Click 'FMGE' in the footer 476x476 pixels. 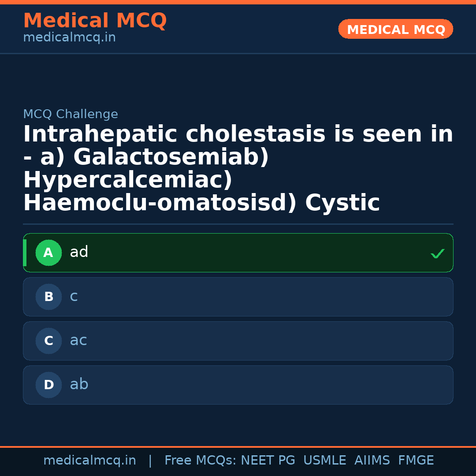tap(416, 461)
